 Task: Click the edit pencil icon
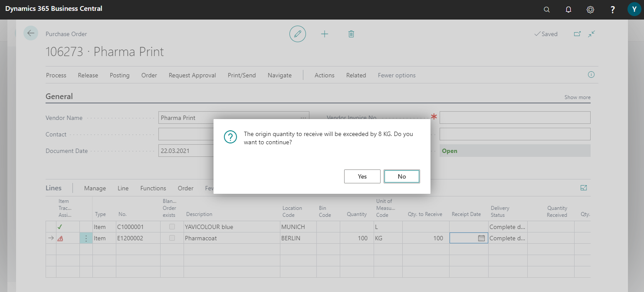coord(298,34)
